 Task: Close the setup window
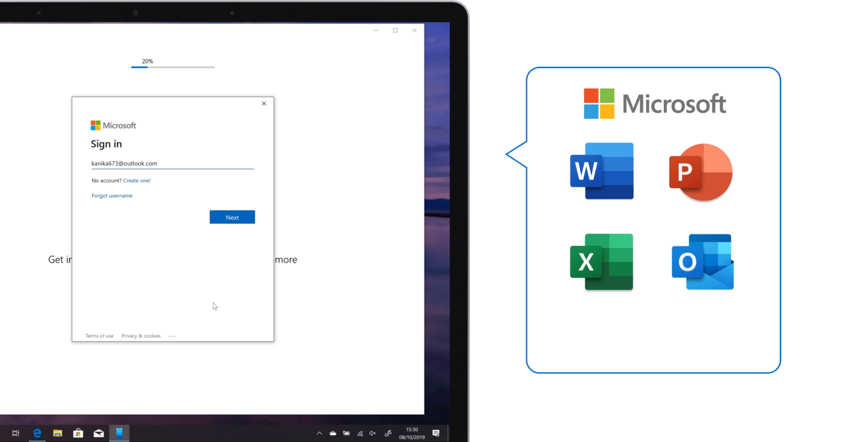pyautogui.click(x=415, y=30)
